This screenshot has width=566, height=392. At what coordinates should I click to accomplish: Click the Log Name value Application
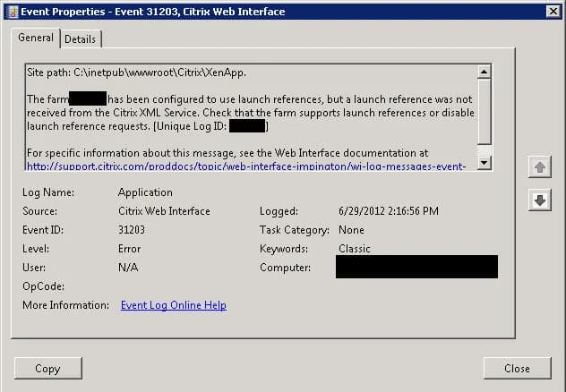click(x=145, y=192)
